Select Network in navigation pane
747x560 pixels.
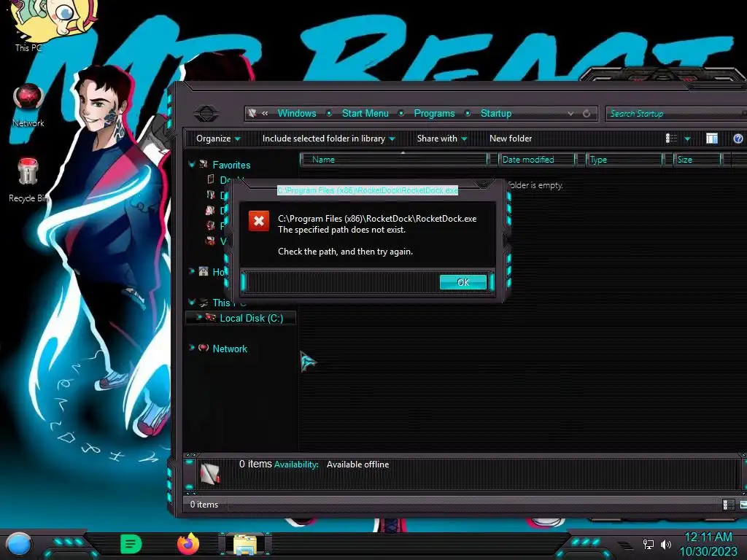[x=230, y=349]
